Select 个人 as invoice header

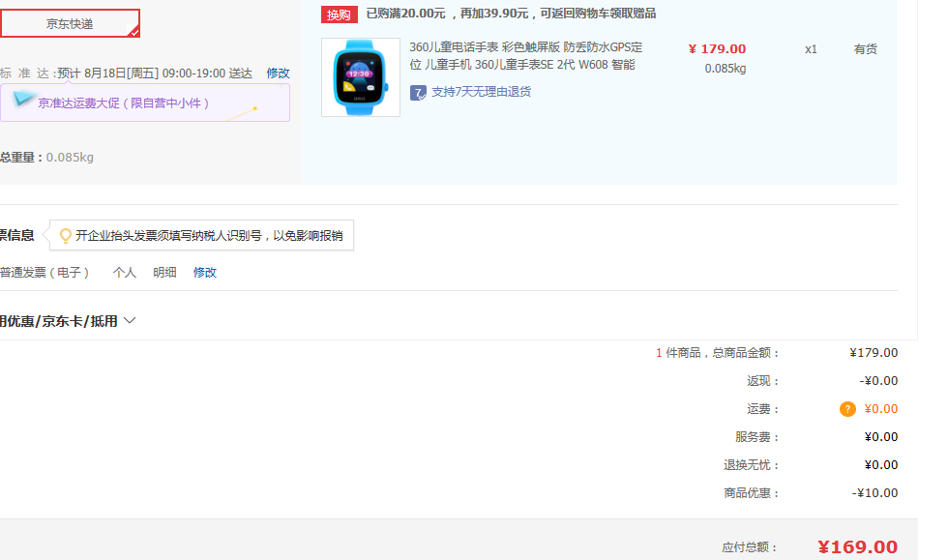(x=125, y=273)
